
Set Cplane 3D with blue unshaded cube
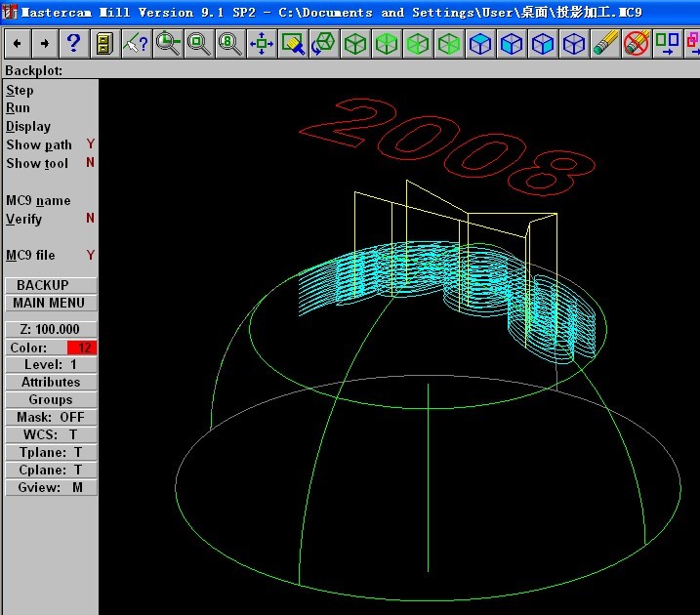coord(574,43)
